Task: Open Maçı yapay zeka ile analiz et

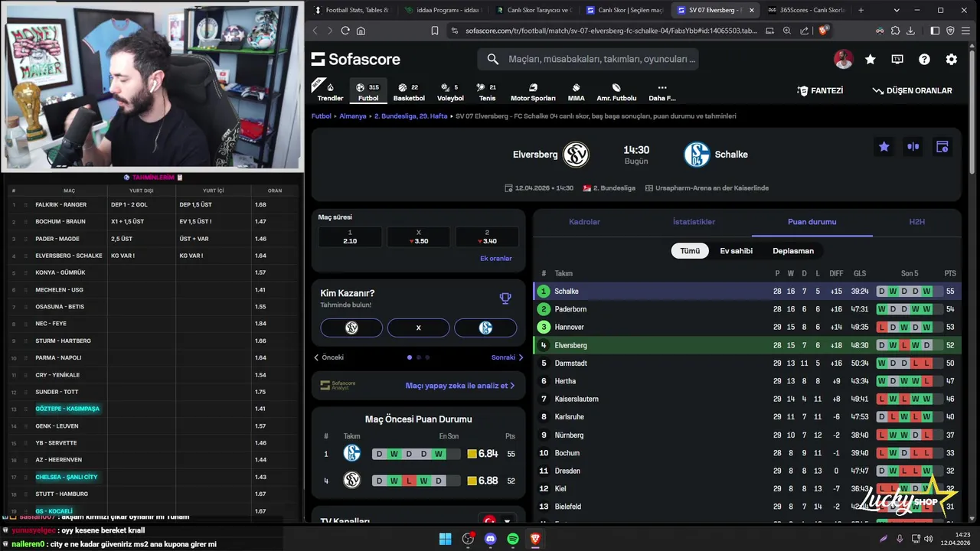Action: tap(460, 386)
